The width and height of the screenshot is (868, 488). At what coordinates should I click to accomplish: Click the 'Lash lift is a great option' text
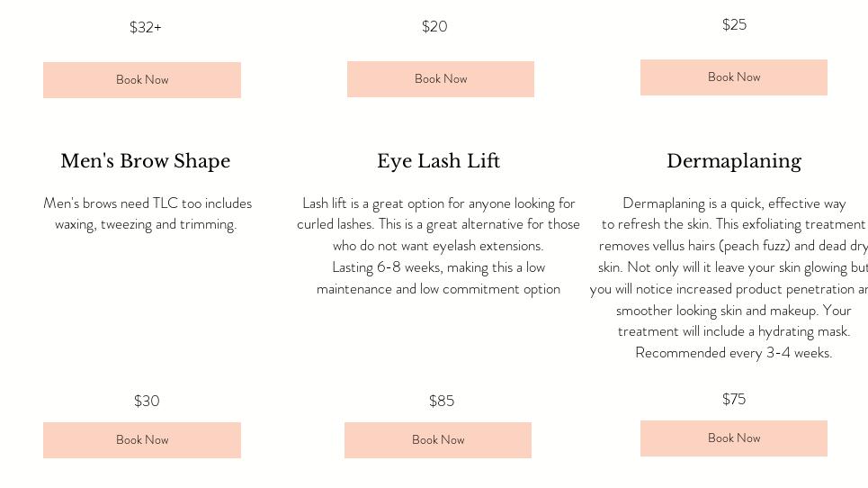tap(438, 203)
